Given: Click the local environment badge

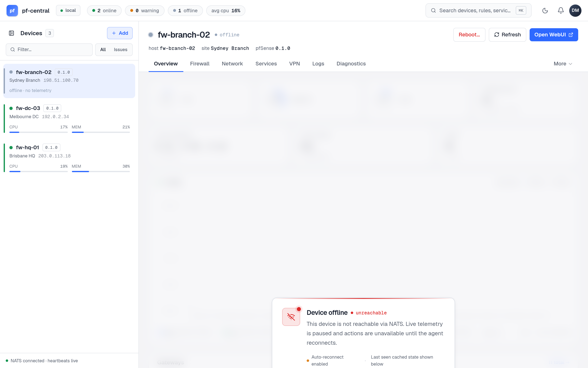Looking at the screenshot, I should tap(68, 10).
